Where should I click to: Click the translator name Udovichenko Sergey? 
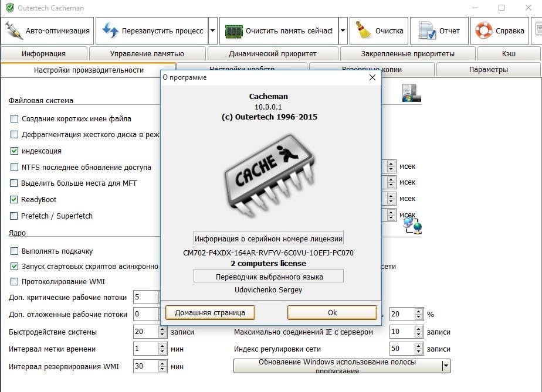[x=268, y=290]
